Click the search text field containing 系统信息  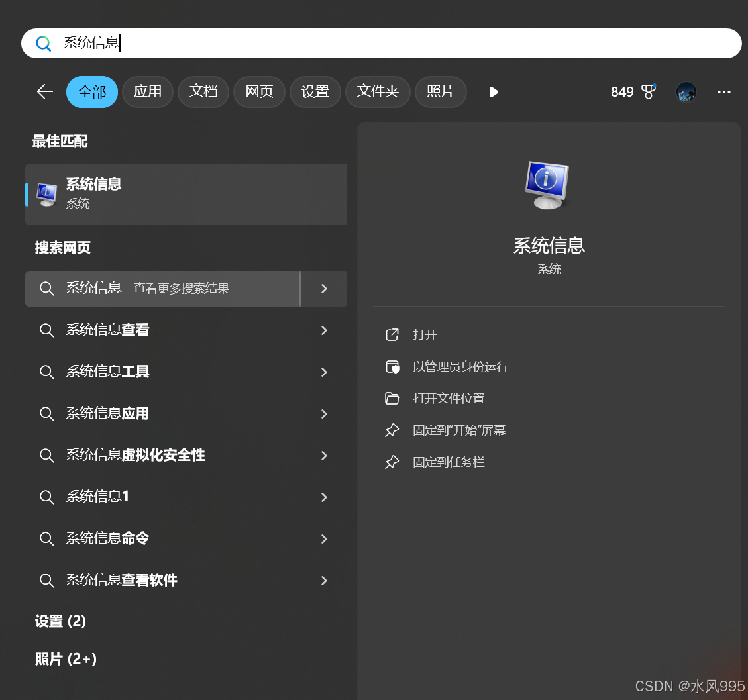tap(381, 44)
